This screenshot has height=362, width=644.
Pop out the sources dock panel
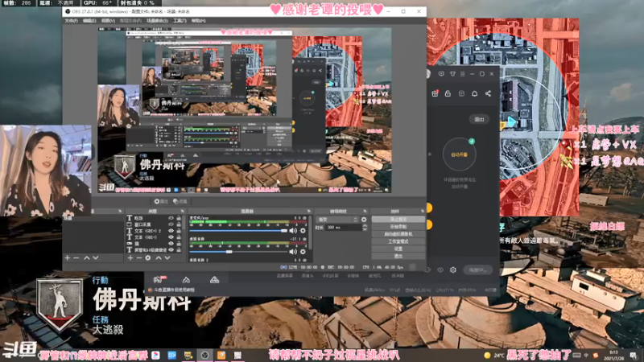pyautogui.click(x=183, y=211)
